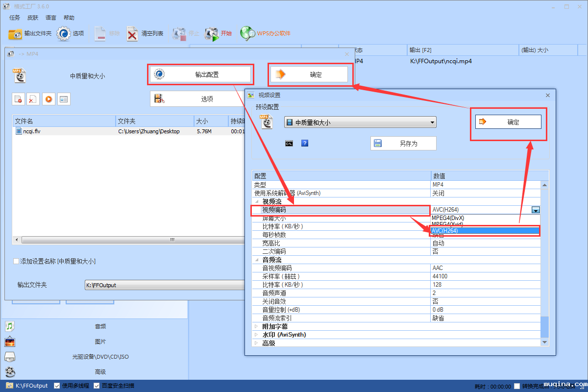Image resolution: width=588 pixels, height=392 pixels.
Task: Click the 视频编码 value dropdown arrow
Action: click(536, 210)
